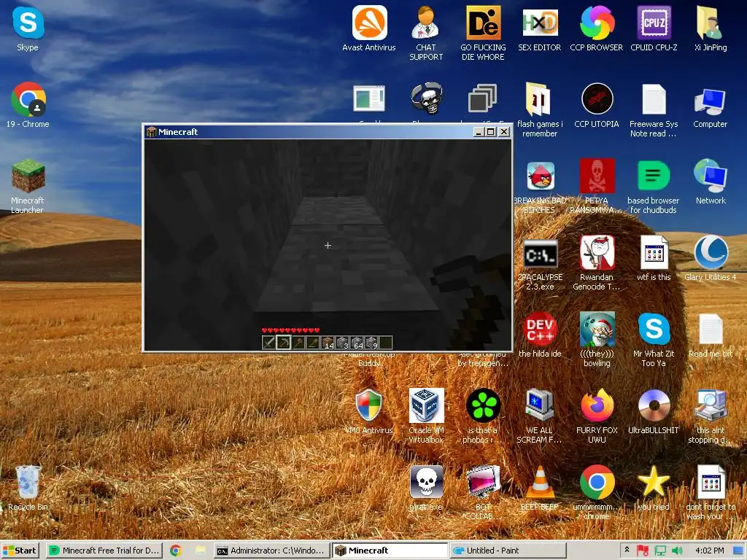
Task: Launch CPUID CPU-Z from the desktop
Action: pos(654,28)
